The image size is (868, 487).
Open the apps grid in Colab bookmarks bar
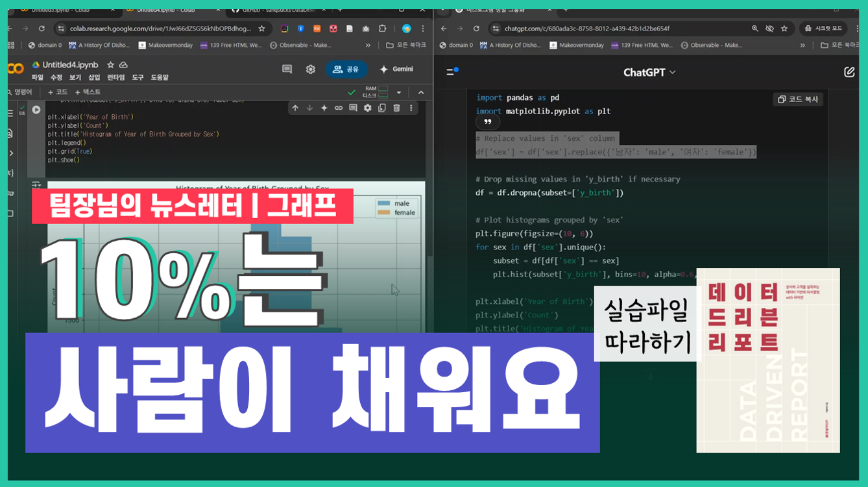(11, 45)
